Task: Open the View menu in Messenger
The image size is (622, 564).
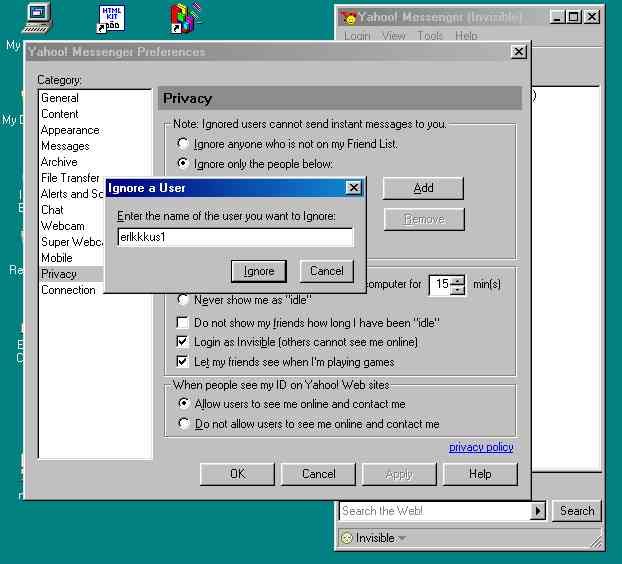Action: (394, 36)
